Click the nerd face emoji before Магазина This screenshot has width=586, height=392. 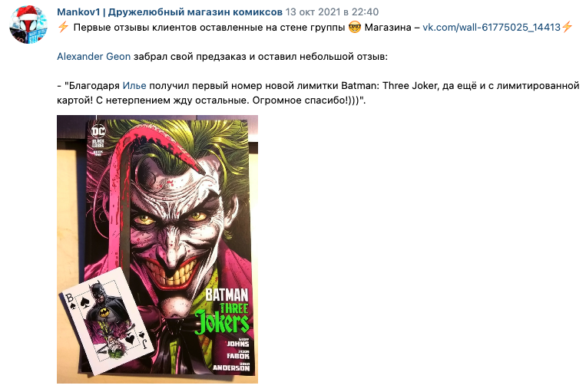pyautogui.click(x=354, y=28)
